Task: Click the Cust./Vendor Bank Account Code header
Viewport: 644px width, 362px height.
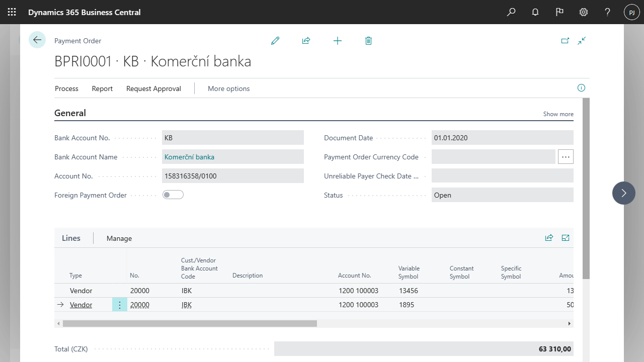Action: (x=199, y=268)
